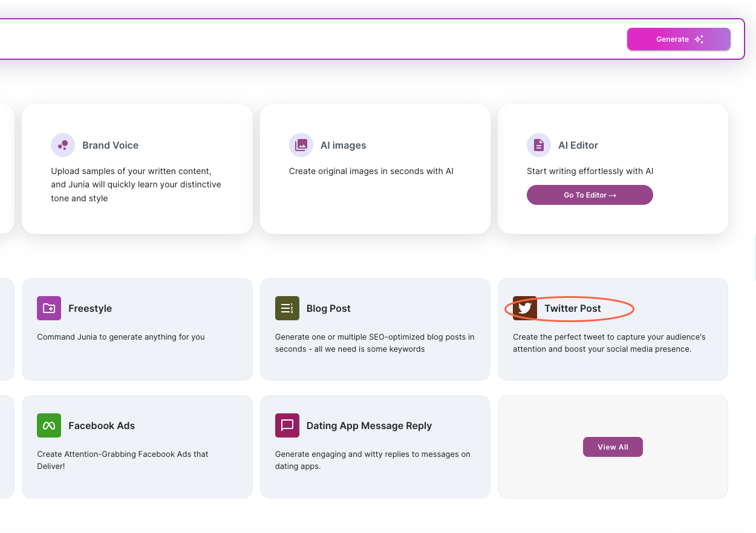Open the AI Editor document icon

[539, 145]
